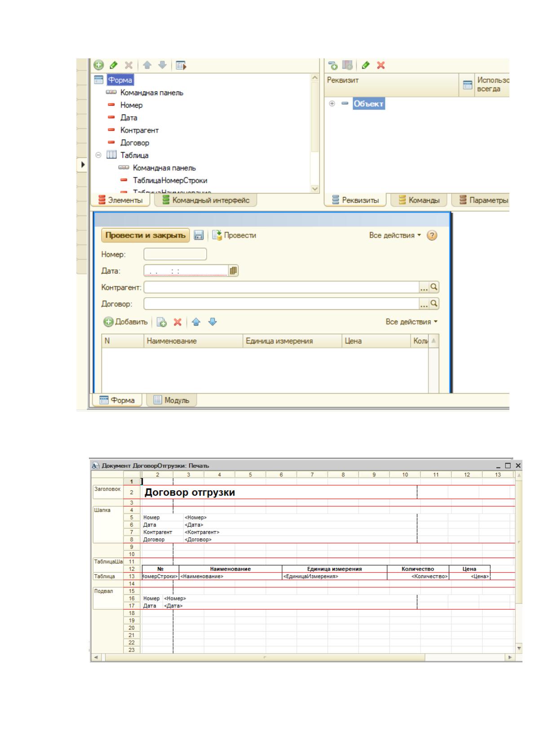The height and width of the screenshot is (756, 535).
Task: Switch to the Команды tab
Action: 419,200
